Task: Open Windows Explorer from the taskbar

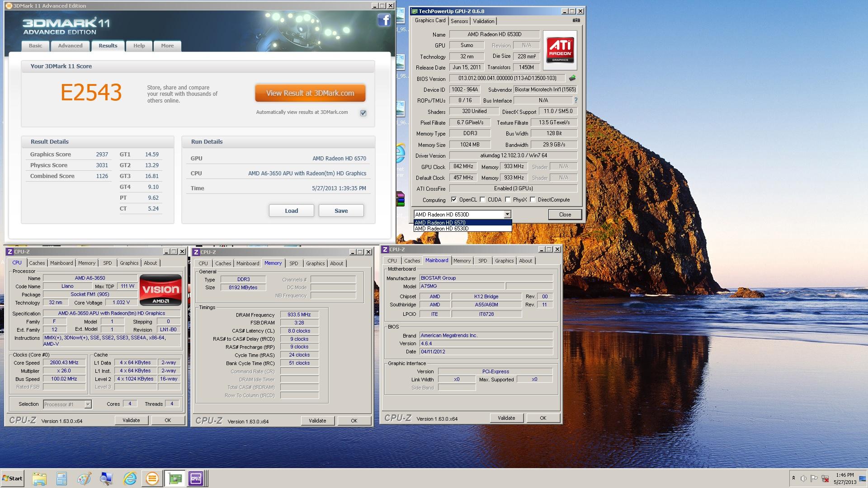Action: click(x=39, y=479)
